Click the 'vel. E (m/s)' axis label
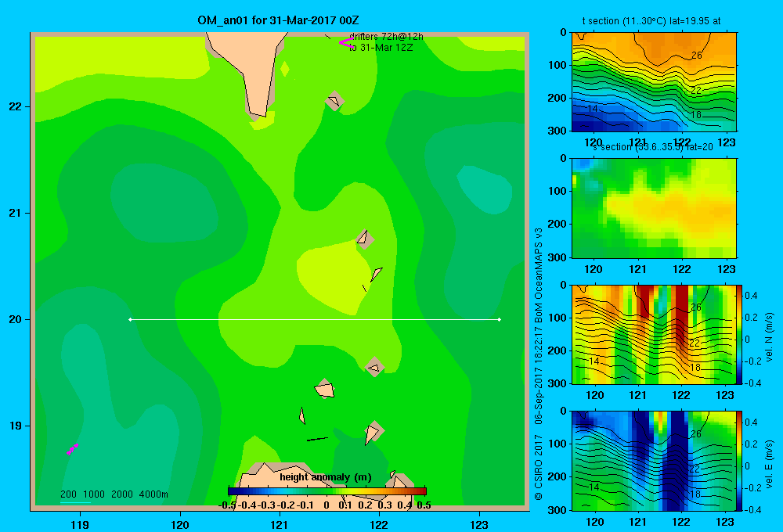 [x=770, y=463]
